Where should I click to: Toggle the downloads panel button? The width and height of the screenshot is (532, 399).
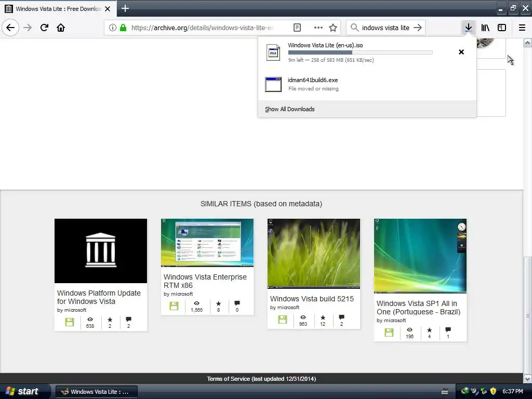coord(468,28)
